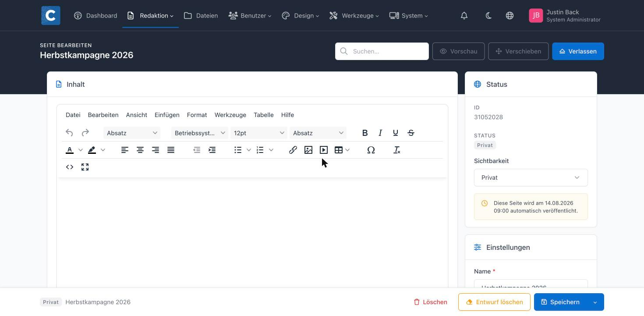Toggle strikethrough formatting
This screenshot has height=316, width=644.
(411, 133)
